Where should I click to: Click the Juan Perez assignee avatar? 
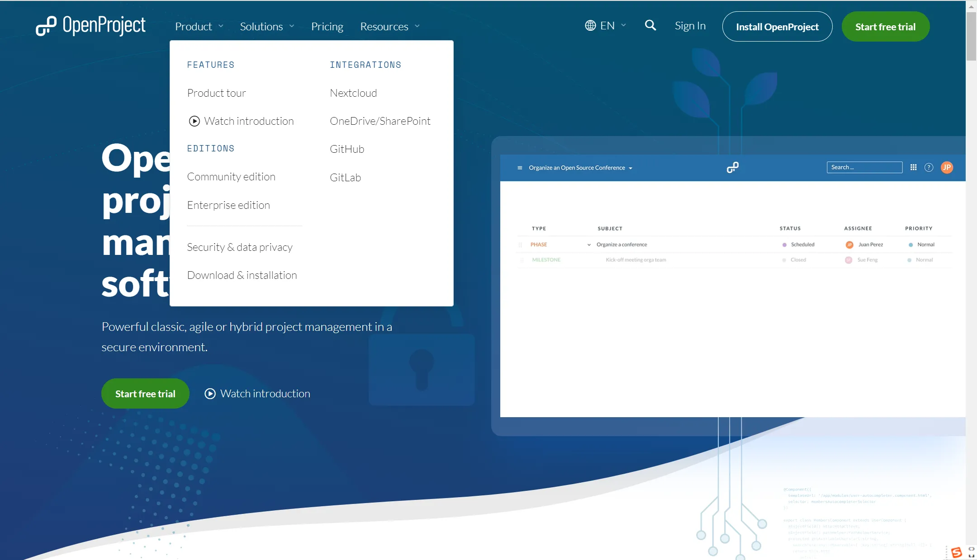point(849,245)
